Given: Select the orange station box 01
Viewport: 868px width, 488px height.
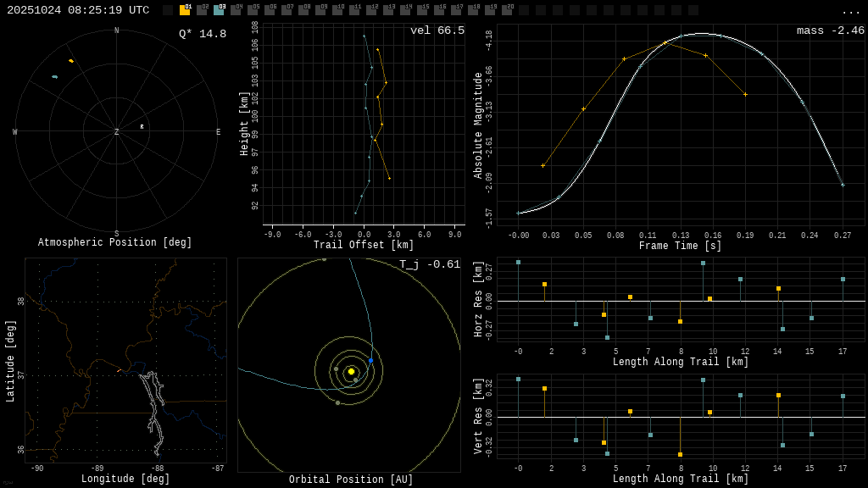Looking at the screenshot, I should (x=185, y=10).
